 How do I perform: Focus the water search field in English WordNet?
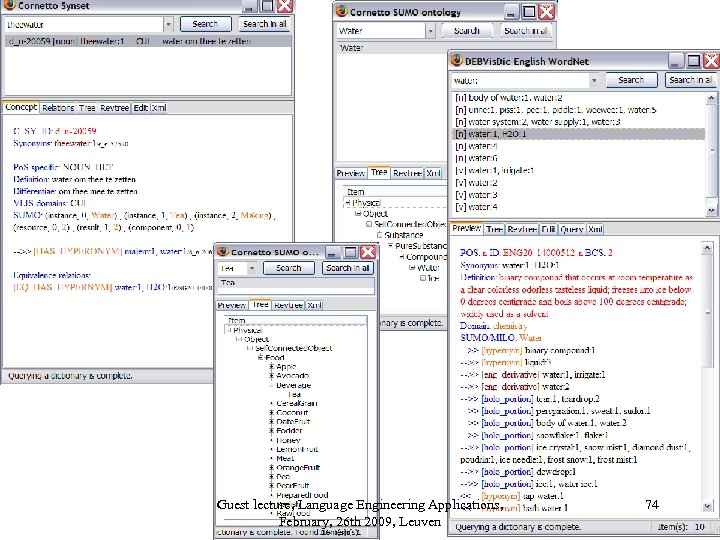pyautogui.click(x=520, y=80)
